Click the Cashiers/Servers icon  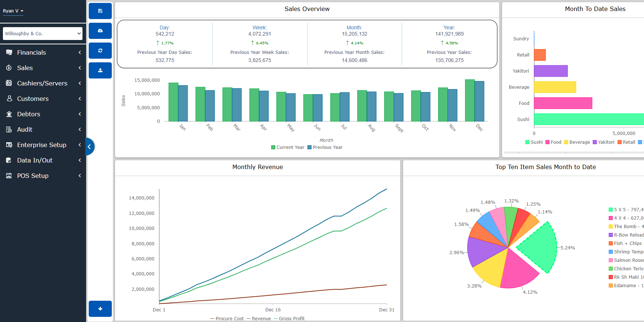(x=9, y=83)
